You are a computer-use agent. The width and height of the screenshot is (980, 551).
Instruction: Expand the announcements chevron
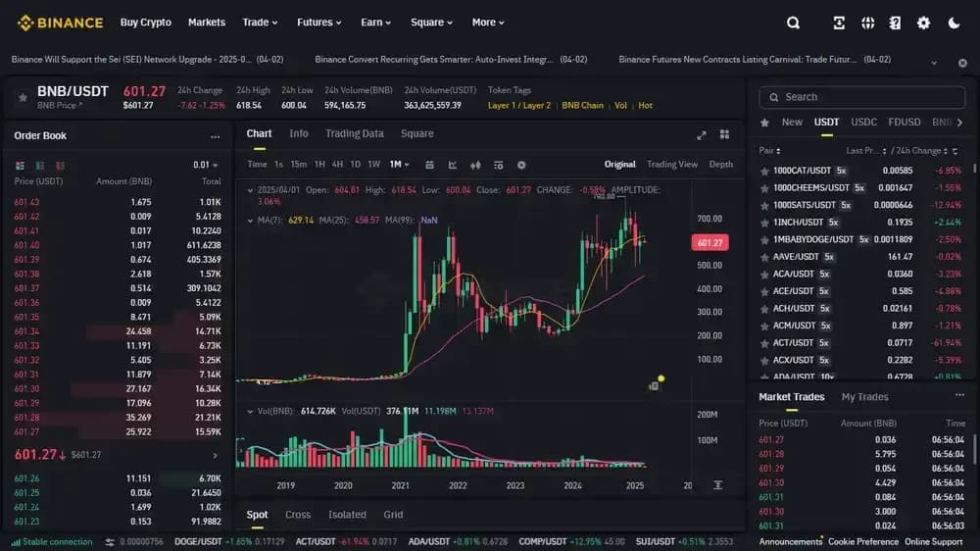click(x=934, y=63)
